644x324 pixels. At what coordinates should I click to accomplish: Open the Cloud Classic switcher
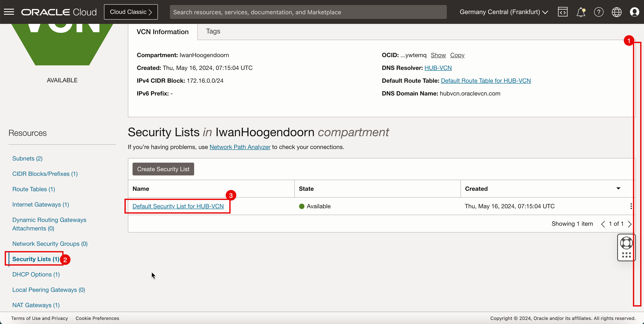131,12
